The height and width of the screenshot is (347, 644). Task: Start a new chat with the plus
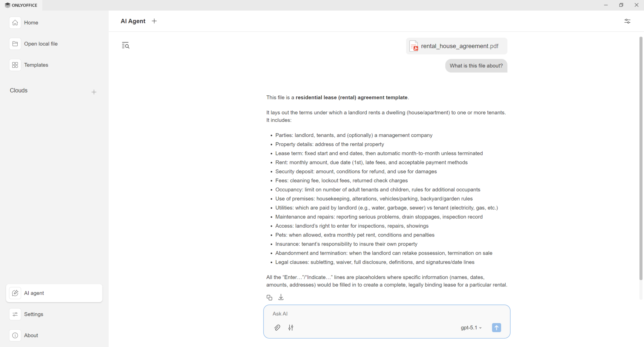click(x=154, y=21)
